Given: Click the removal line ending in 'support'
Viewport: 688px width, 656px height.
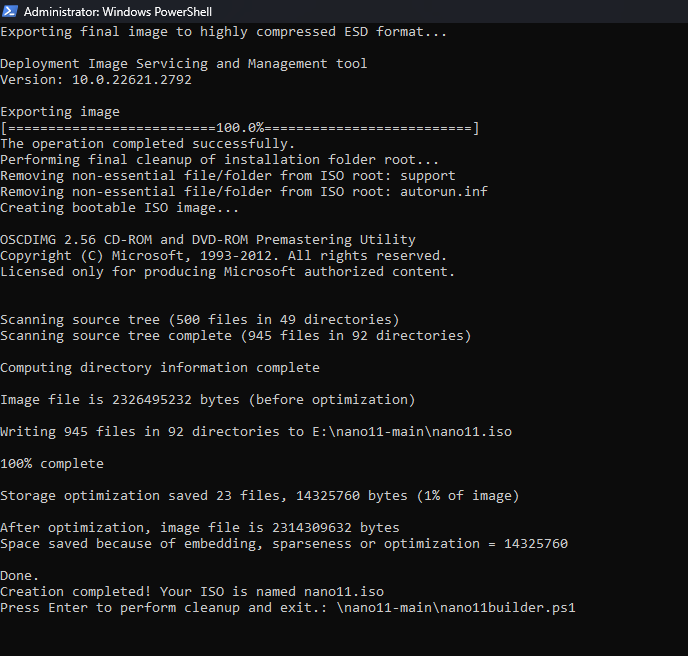Looking at the screenshot, I should pyautogui.click(x=228, y=176).
